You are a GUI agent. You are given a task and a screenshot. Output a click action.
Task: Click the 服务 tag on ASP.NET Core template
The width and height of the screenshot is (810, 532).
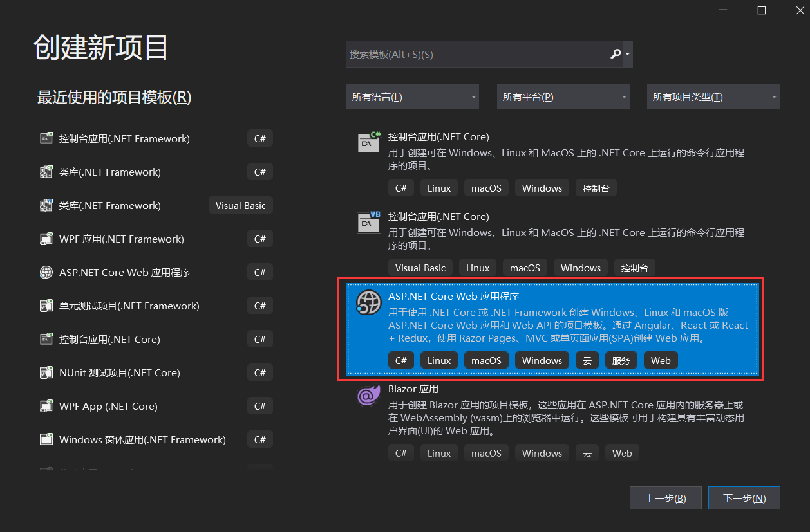coord(621,360)
